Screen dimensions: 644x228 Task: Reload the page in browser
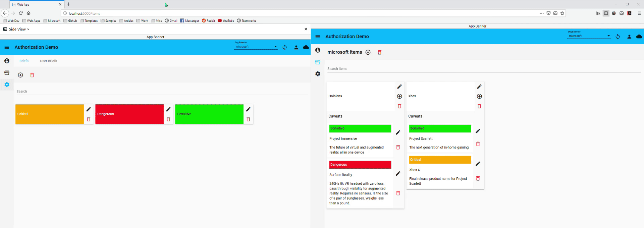pyautogui.click(x=21, y=13)
